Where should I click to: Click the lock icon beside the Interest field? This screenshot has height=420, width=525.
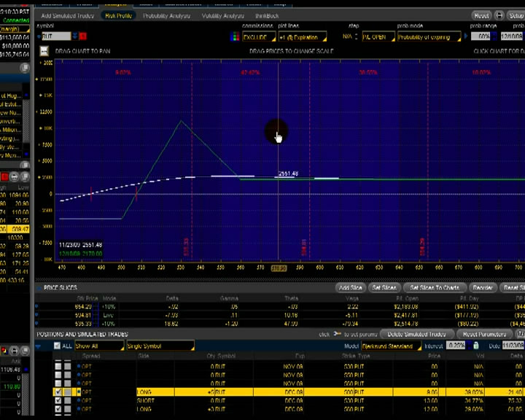(x=476, y=346)
